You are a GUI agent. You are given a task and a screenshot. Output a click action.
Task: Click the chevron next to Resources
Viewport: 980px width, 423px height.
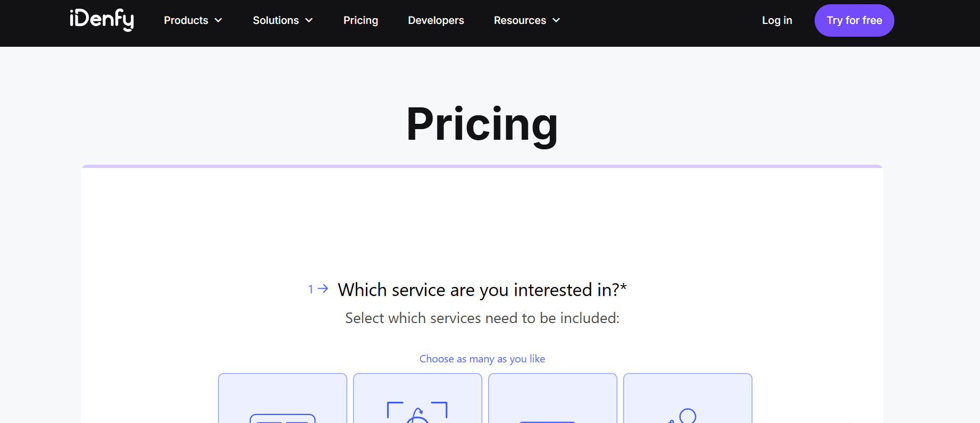[556, 20]
